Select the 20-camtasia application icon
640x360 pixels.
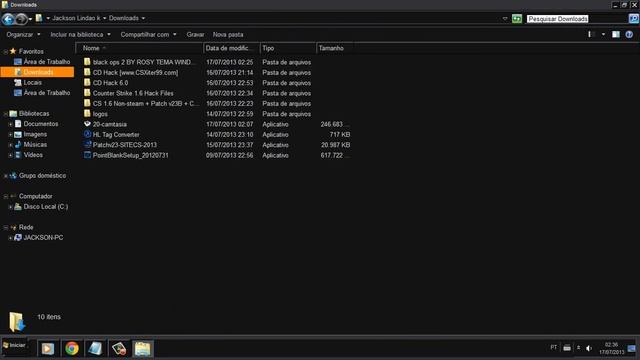coord(87,124)
